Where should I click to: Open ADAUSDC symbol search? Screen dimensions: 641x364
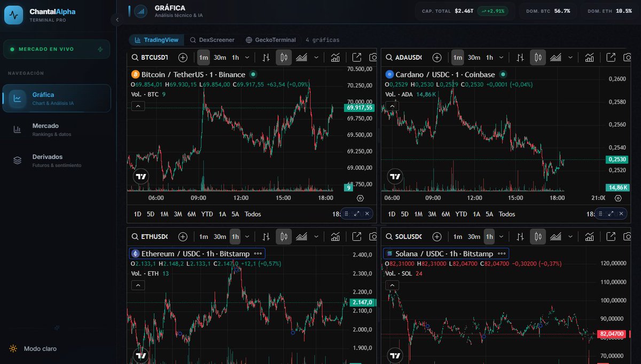(404, 58)
